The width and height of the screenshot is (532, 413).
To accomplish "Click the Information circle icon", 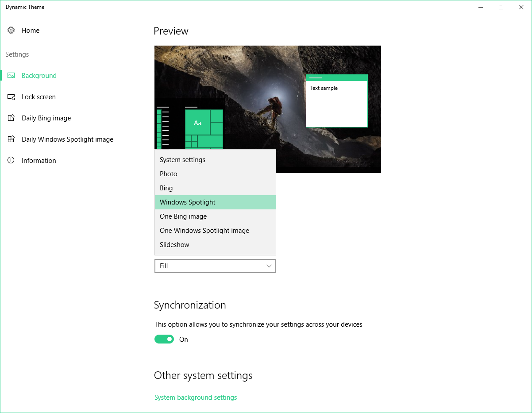I will coord(11,161).
